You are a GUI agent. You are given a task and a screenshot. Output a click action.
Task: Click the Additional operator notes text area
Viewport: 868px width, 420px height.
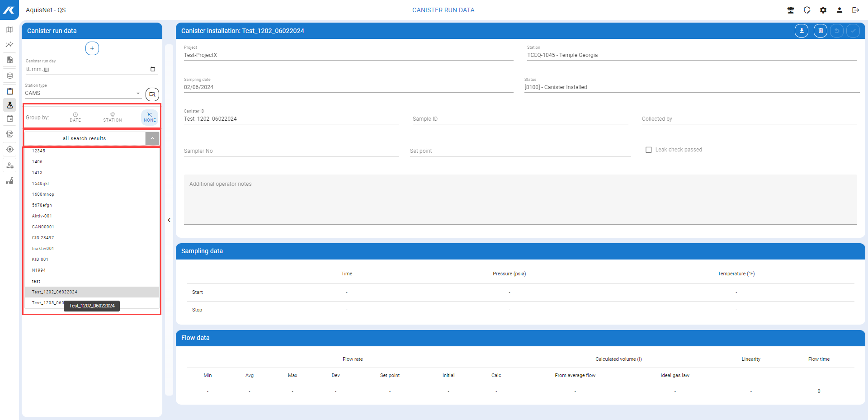520,199
